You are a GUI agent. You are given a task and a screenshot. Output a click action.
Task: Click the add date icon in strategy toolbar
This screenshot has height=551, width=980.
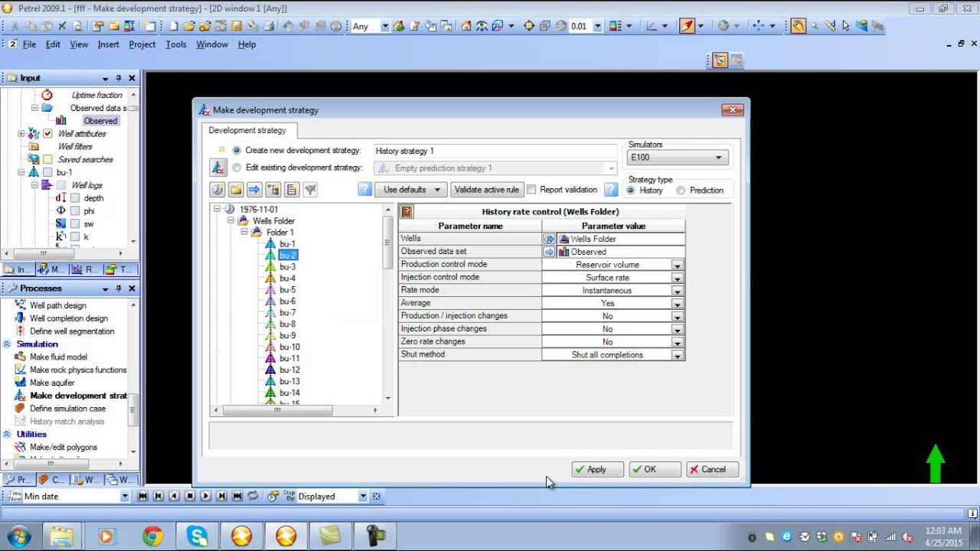[x=218, y=190]
